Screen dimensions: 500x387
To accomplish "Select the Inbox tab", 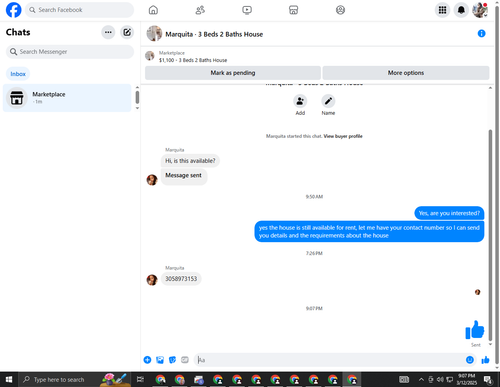I will tap(18, 74).
